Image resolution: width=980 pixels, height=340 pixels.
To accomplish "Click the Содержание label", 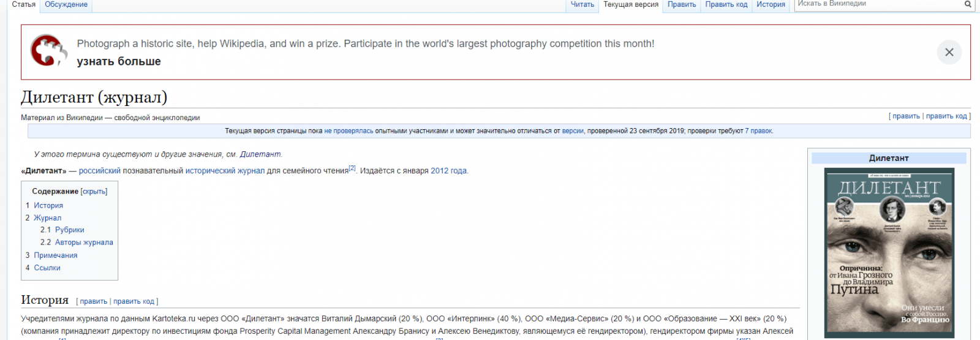I will point(55,192).
